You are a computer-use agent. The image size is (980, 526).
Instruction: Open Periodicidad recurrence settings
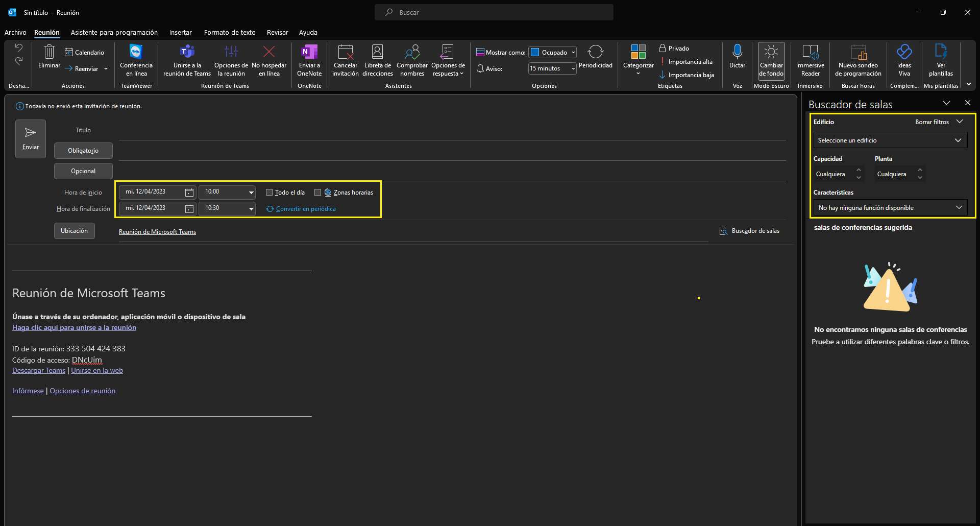click(596, 57)
